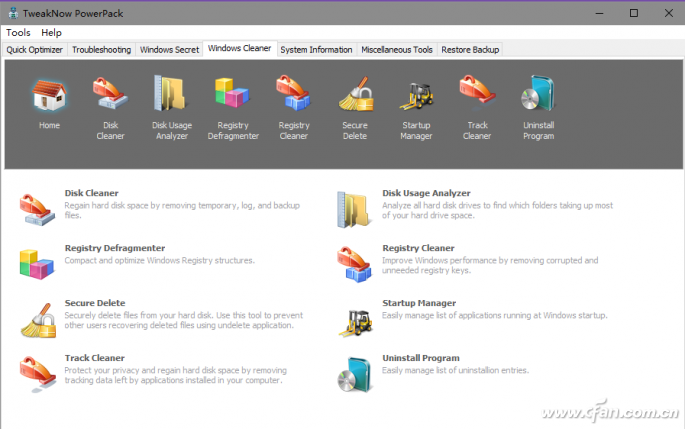Click 'Protect your privacy and regain' description
The width and height of the screenshot is (685, 429).
click(x=176, y=375)
